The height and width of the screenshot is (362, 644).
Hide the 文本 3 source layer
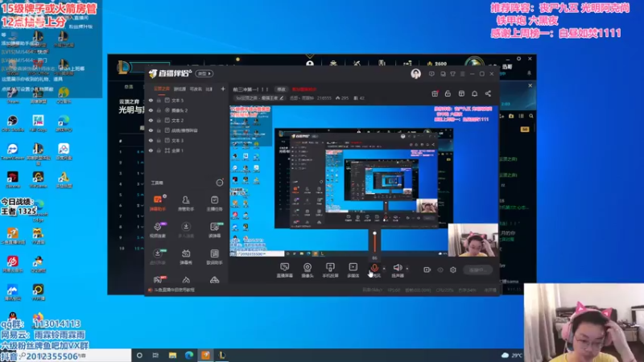click(x=151, y=141)
